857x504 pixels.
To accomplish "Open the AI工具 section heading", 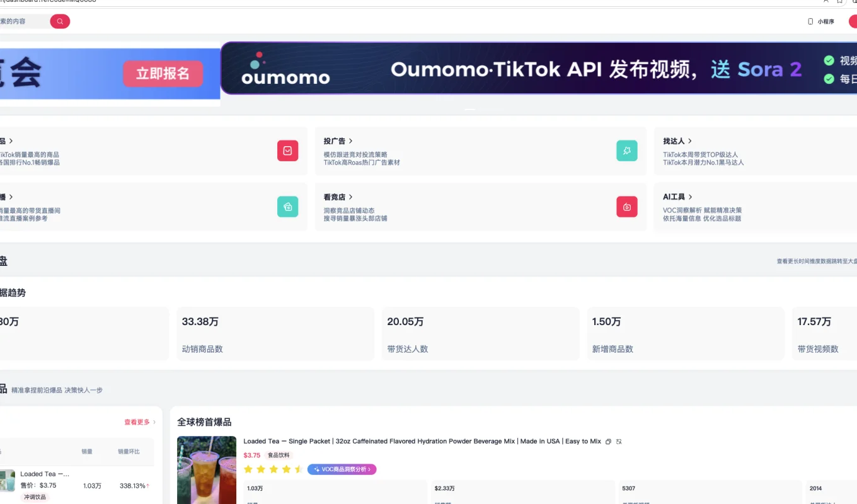I will click(674, 197).
